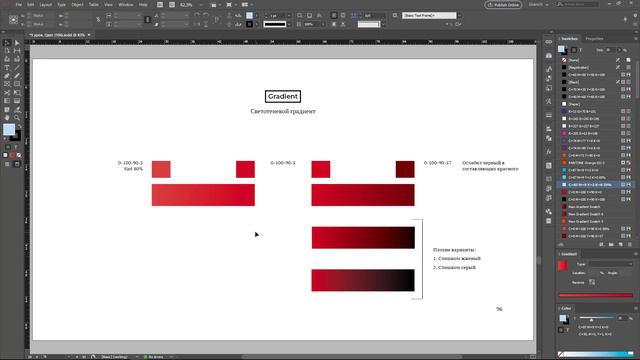Click the black-to-red gradient rectangle at bottom
This screenshot has height=360, width=640.
(x=363, y=280)
